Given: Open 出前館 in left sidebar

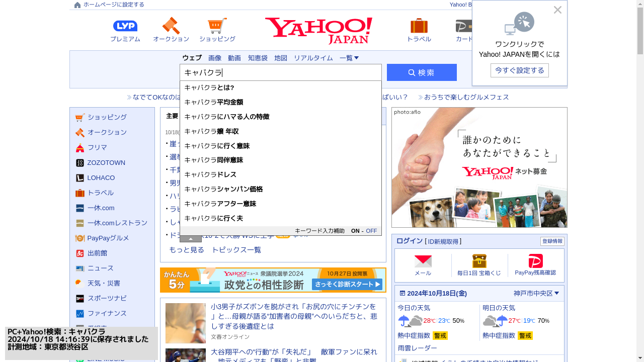Looking at the screenshot, I should point(97,253).
